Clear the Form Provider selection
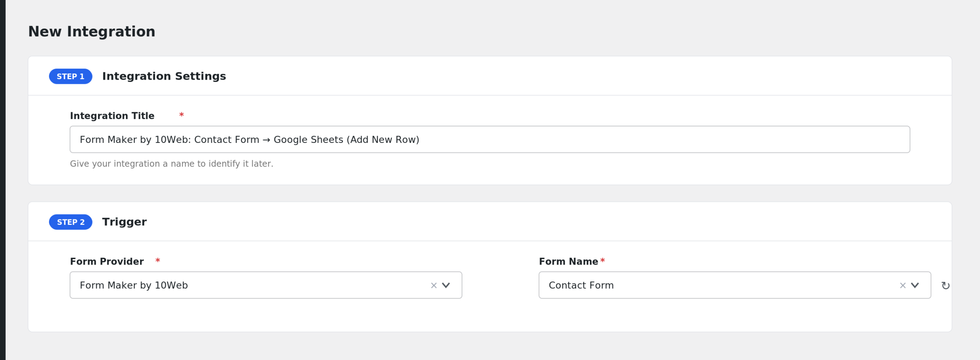 pos(434,285)
